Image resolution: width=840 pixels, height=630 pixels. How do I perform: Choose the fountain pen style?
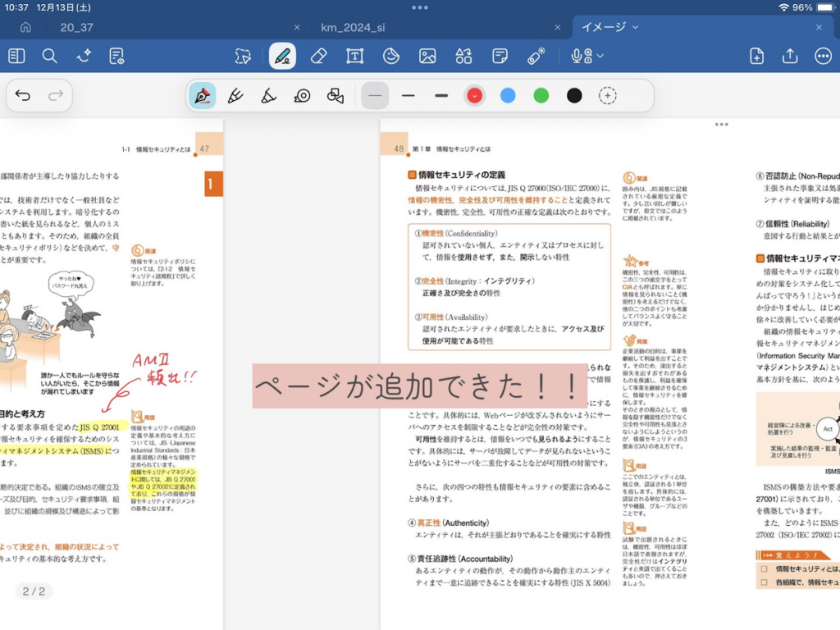tap(202, 96)
